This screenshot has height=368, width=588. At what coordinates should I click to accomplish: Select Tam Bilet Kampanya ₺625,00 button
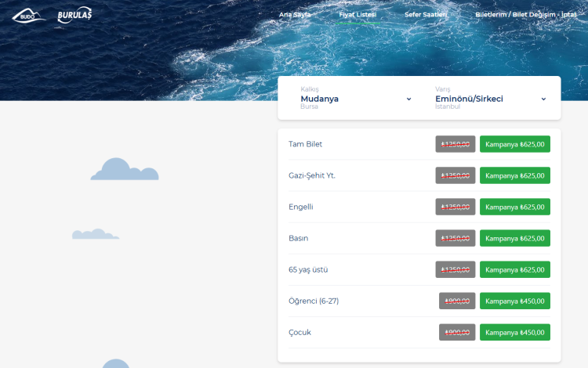(514, 144)
